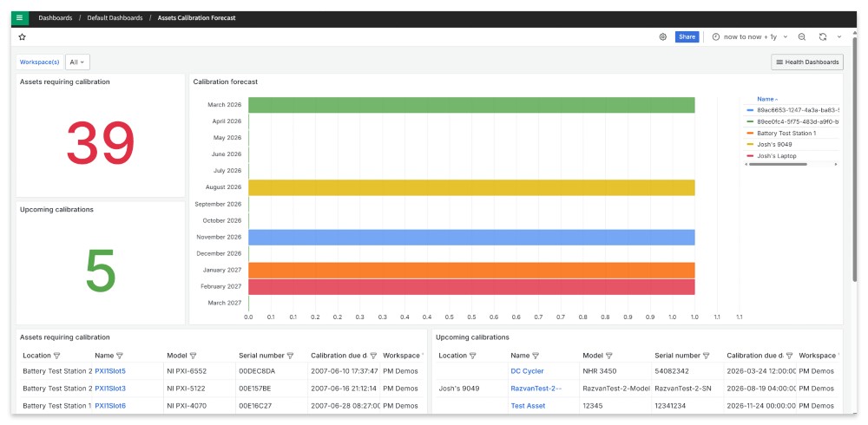
Task: Sort legend by Name header
Action: [x=766, y=99]
